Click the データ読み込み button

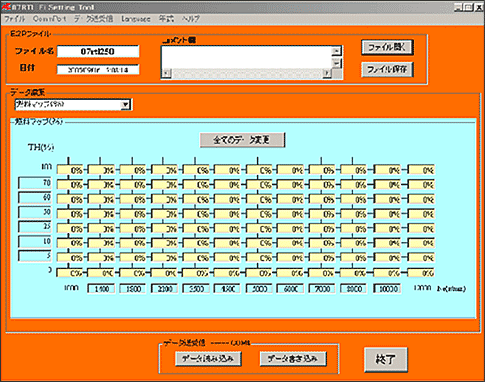click(x=208, y=359)
